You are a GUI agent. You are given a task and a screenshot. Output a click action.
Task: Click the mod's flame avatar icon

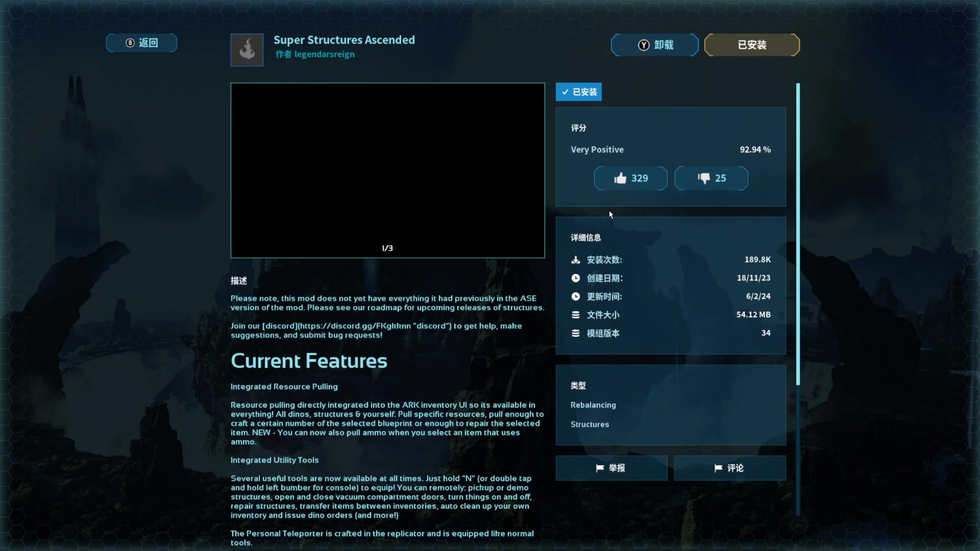click(x=247, y=50)
